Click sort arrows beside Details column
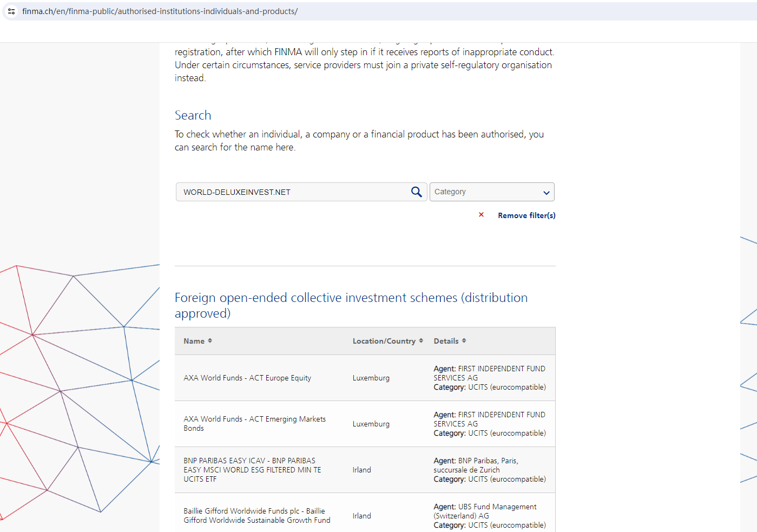The height and width of the screenshot is (532, 757). 464,341
